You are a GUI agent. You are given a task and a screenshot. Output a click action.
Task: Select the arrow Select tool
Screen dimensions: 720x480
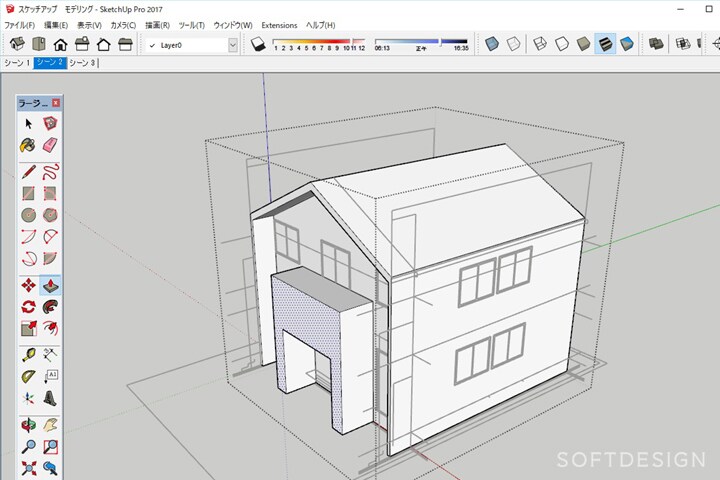tap(28, 124)
